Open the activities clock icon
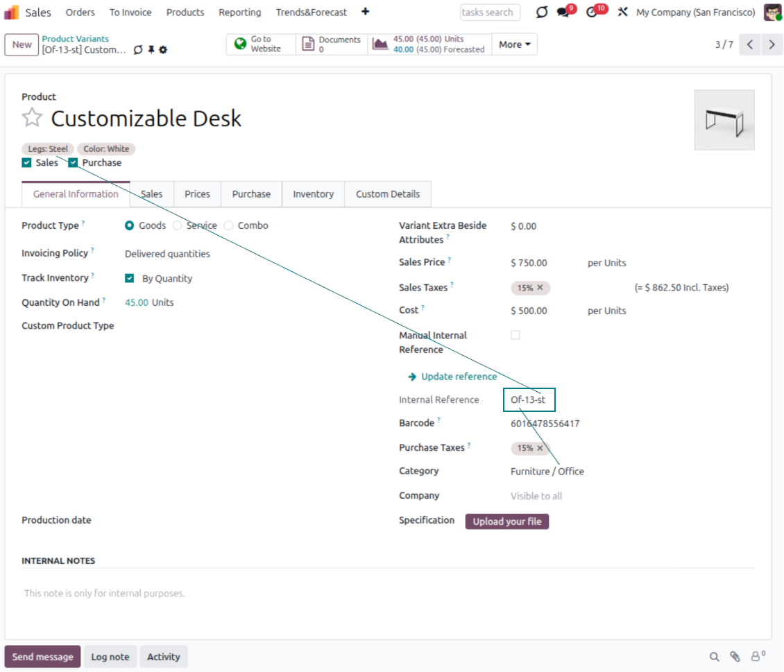This screenshot has height=672, width=784. coord(592,12)
